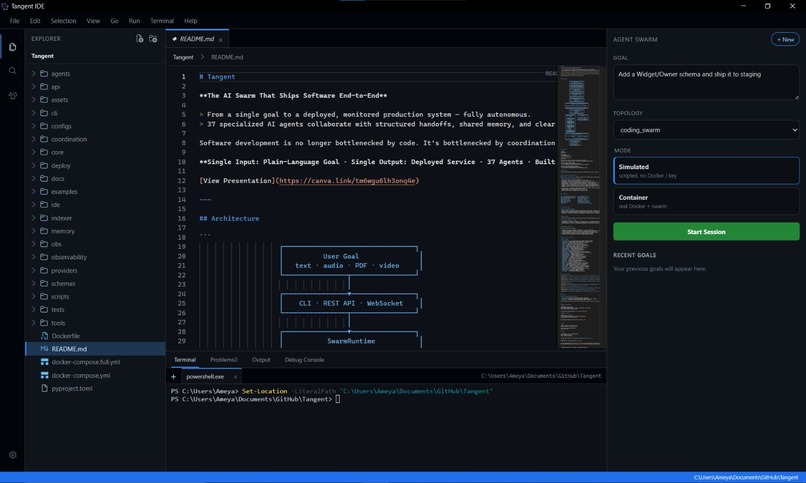Click the Dockerfile file icon
The image size is (806, 483).
[x=44, y=336]
